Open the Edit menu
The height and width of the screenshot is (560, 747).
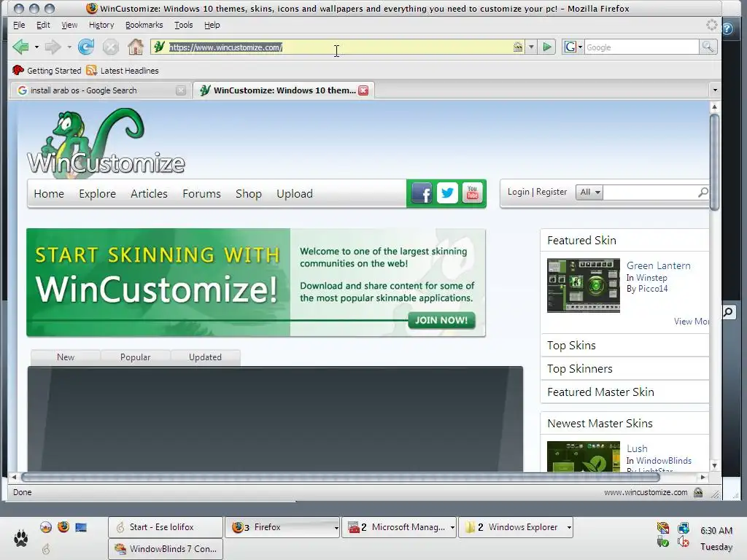(x=43, y=25)
